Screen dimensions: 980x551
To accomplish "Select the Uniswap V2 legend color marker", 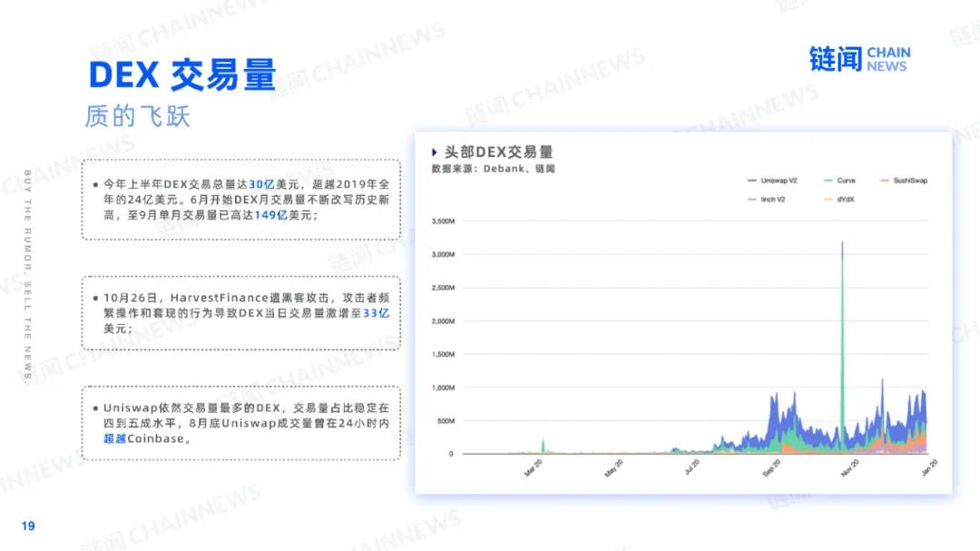I will 752,181.
